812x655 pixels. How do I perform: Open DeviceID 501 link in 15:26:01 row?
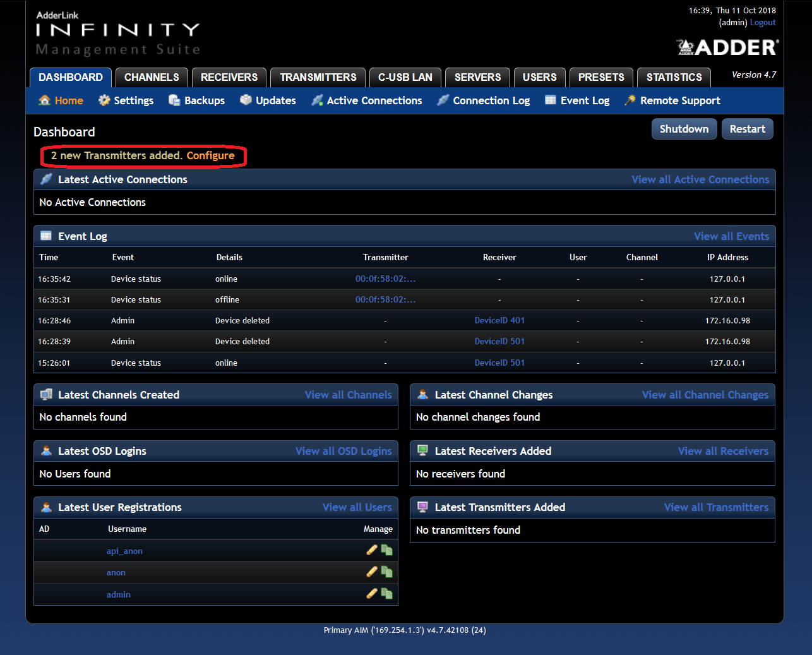[499, 363]
